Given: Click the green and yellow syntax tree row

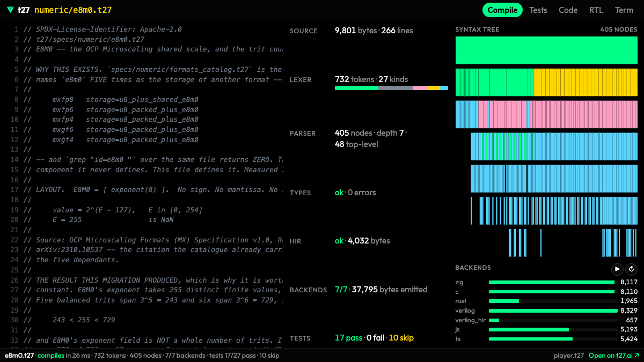Looking at the screenshot, I should [x=546, y=83].
